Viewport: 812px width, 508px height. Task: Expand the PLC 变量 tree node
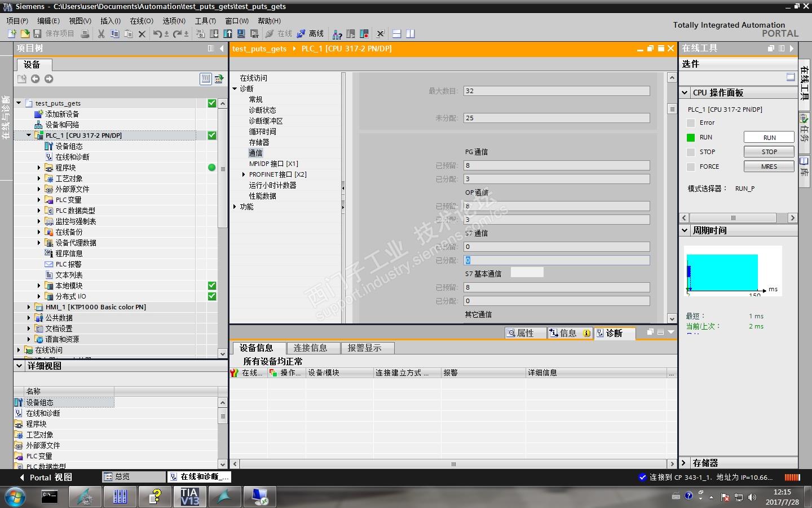39,200
